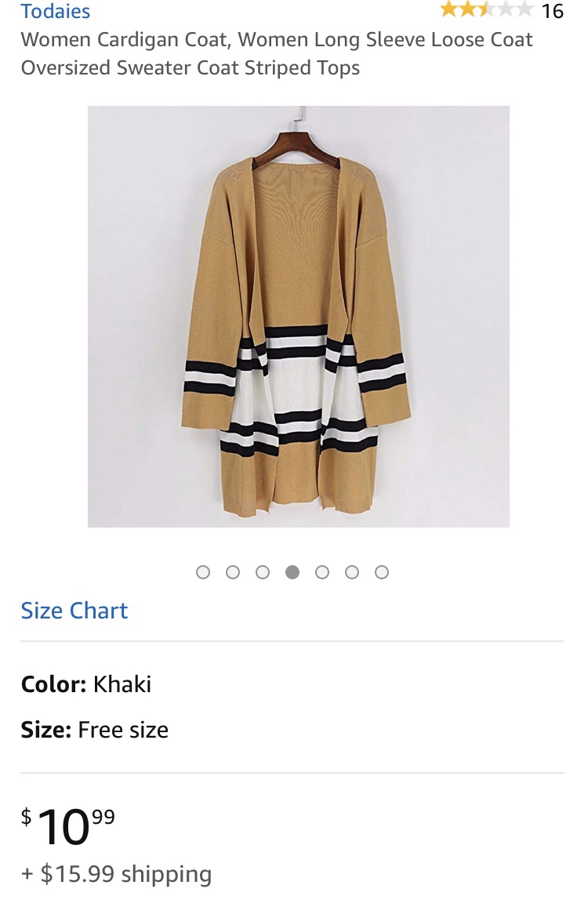Open the Todaies brand link
Viewport: 588px width, 914px height.
pos(56,11)
